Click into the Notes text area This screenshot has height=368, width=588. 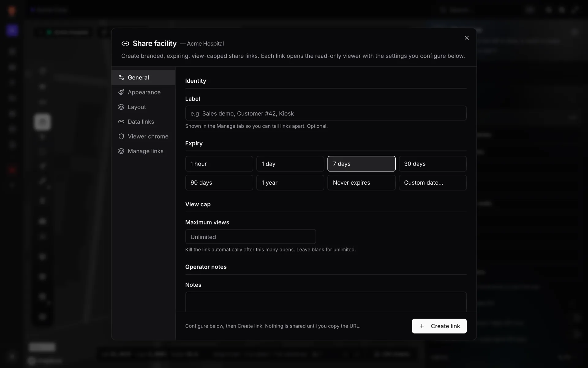tap(326, 302)
